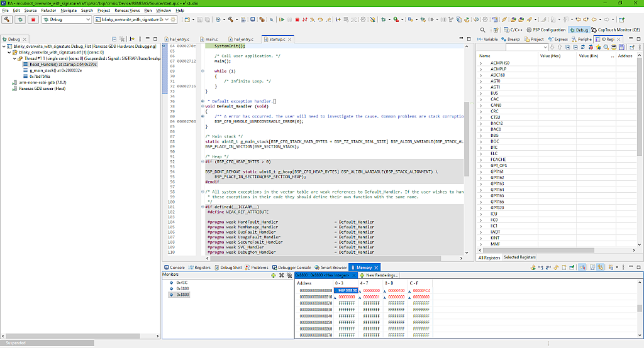Switch to the Selected Registers tab
This screenshot has height=348, width=644.
[519, 258]
